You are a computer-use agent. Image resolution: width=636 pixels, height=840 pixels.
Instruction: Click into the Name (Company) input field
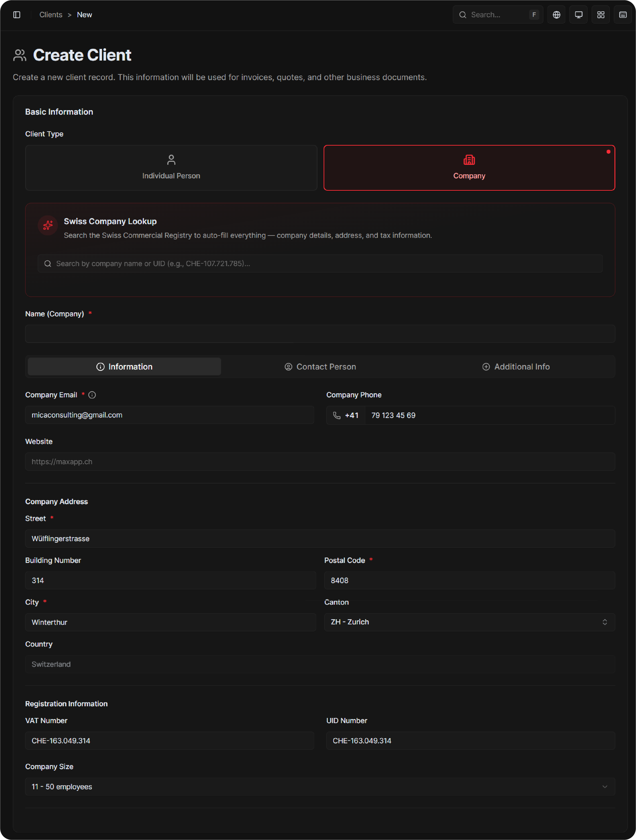pyautogui.click(x=320, y=334)
